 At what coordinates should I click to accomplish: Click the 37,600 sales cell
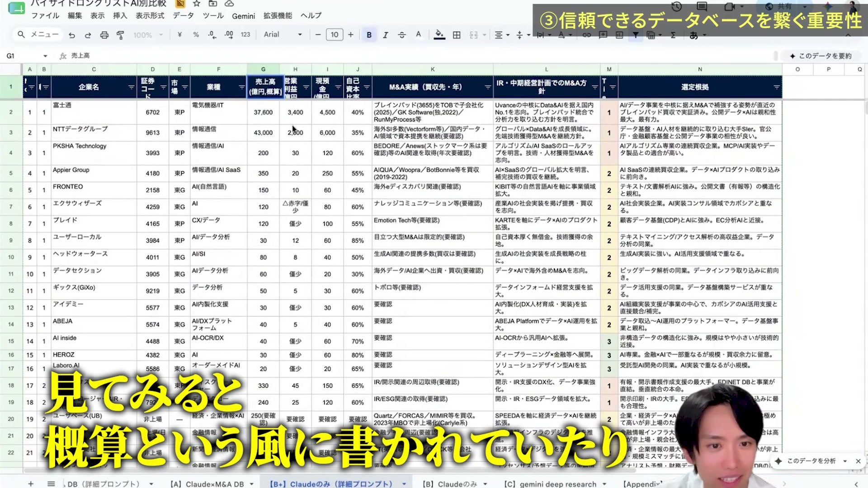[x=263, y=112]
